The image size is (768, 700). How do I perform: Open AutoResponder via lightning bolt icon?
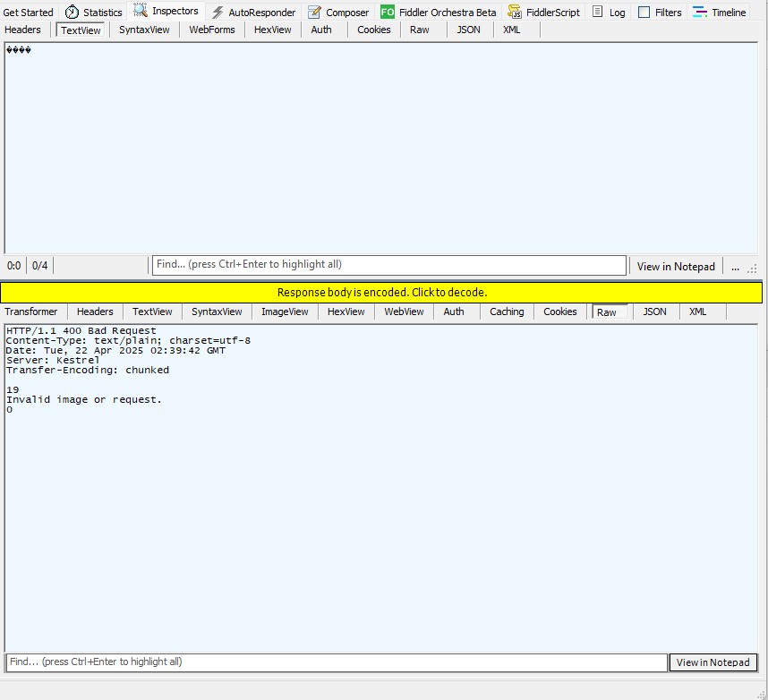[x=218, y=13]
